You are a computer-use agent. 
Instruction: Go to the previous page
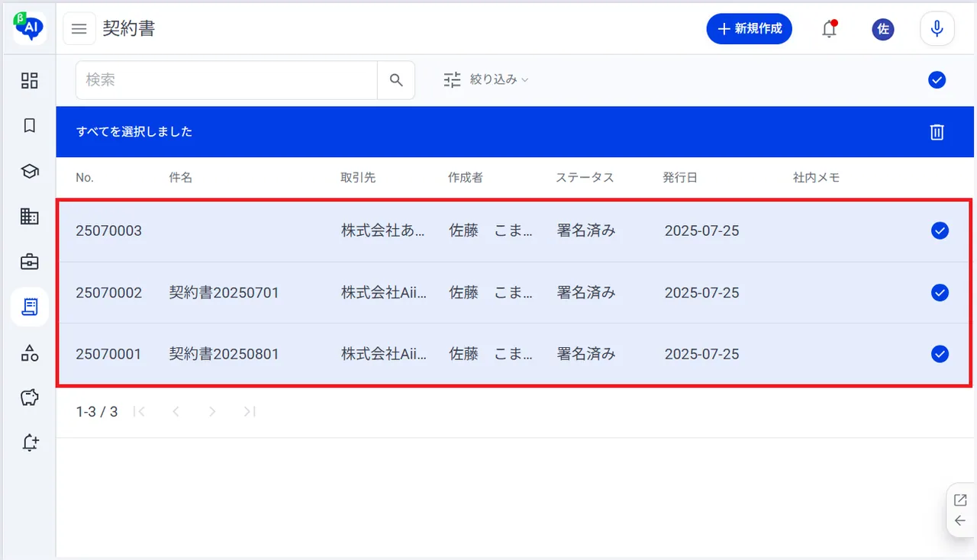click(176, 412)
